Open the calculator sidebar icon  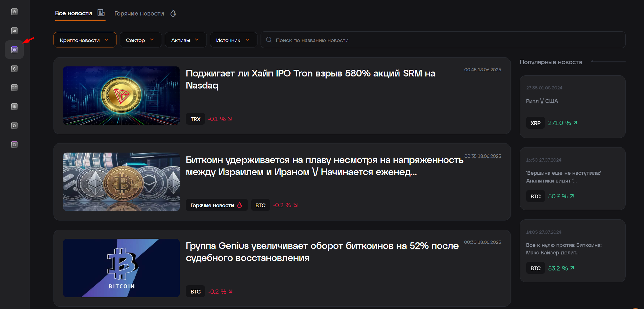14,87
